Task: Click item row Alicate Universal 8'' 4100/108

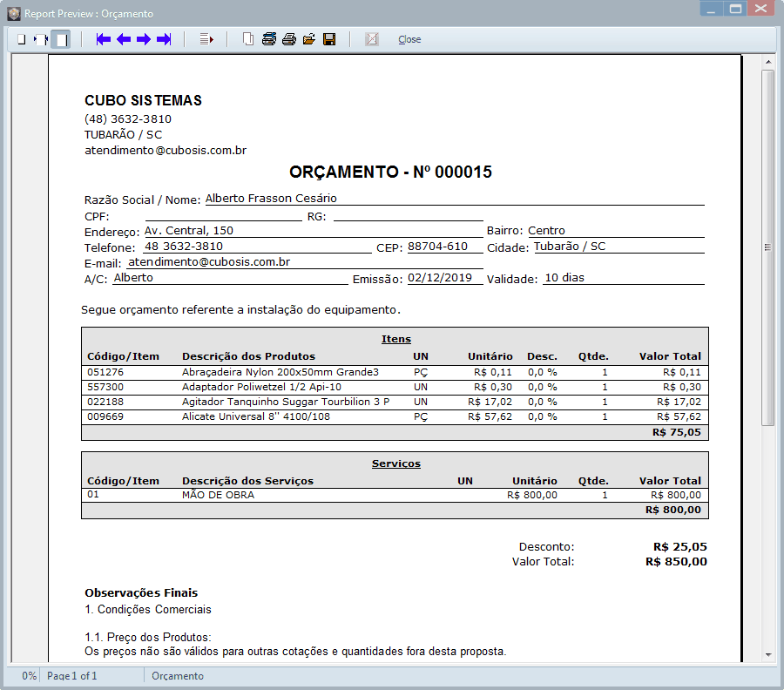Action: (x=395, y=417)
